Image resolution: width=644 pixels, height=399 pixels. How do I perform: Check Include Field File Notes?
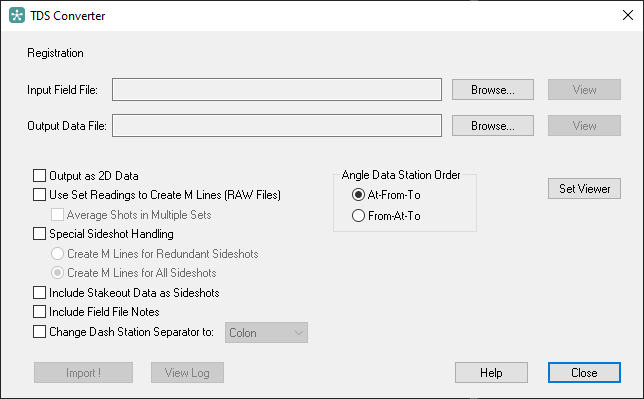pyautogui.click(x=39, y=312)
